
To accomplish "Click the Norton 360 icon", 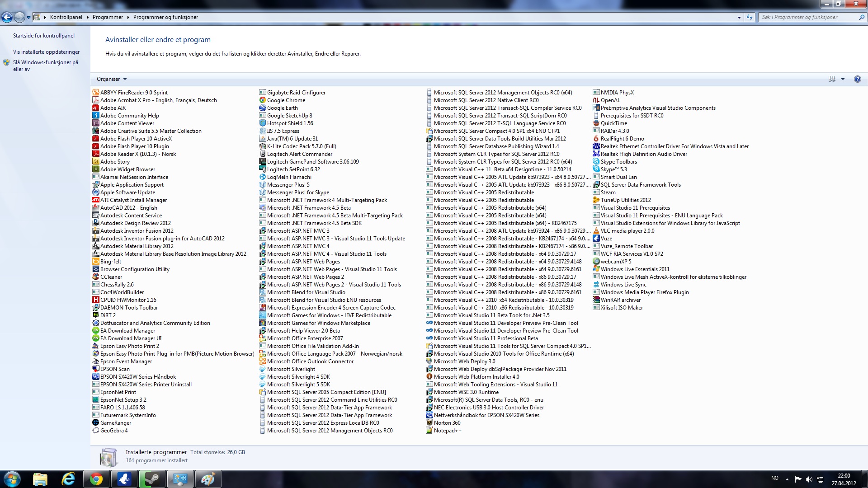I will pyautogui.click(x=429, y=423).
